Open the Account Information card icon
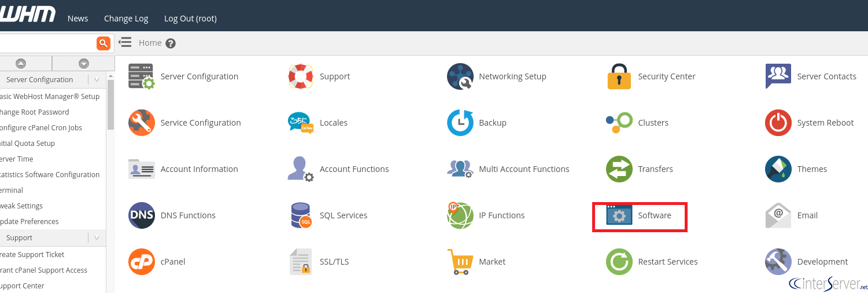This screenshot has height=293, width=868. 142,169
